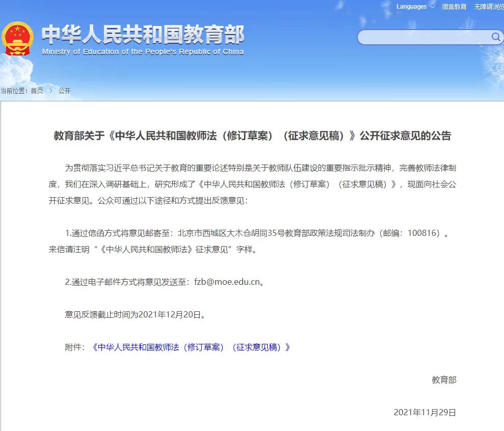
Task: Click the breadcrumb chevron after 首页
Action: click(x=51, y=91)
